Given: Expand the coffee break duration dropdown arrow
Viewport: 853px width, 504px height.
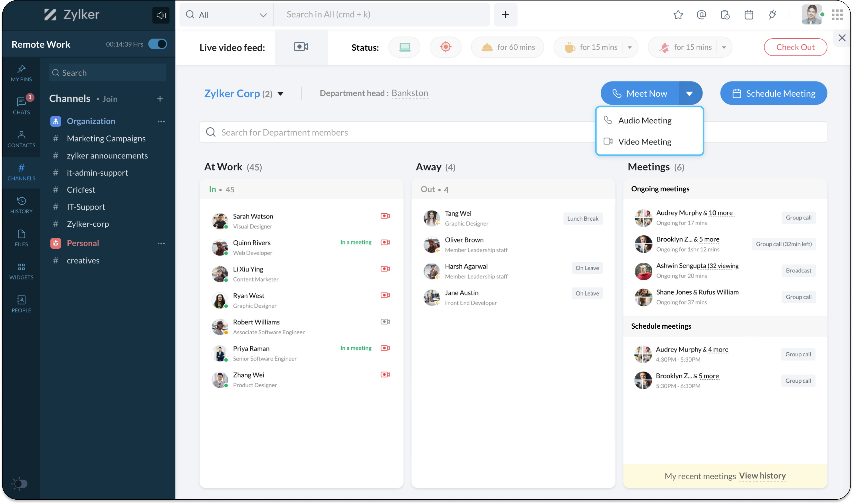Looking at the screenshot, I should click(629, 47).
